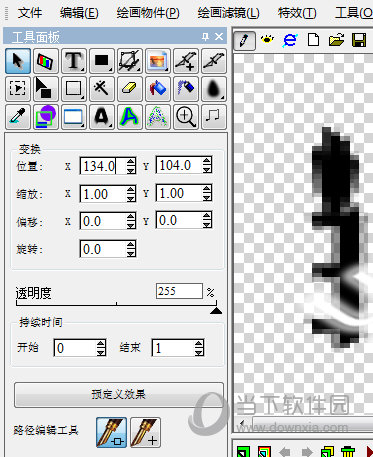This screenshot has width=373, height=457.
Task: Click the yellow trash delete icon
Action: tap(348, 451)
